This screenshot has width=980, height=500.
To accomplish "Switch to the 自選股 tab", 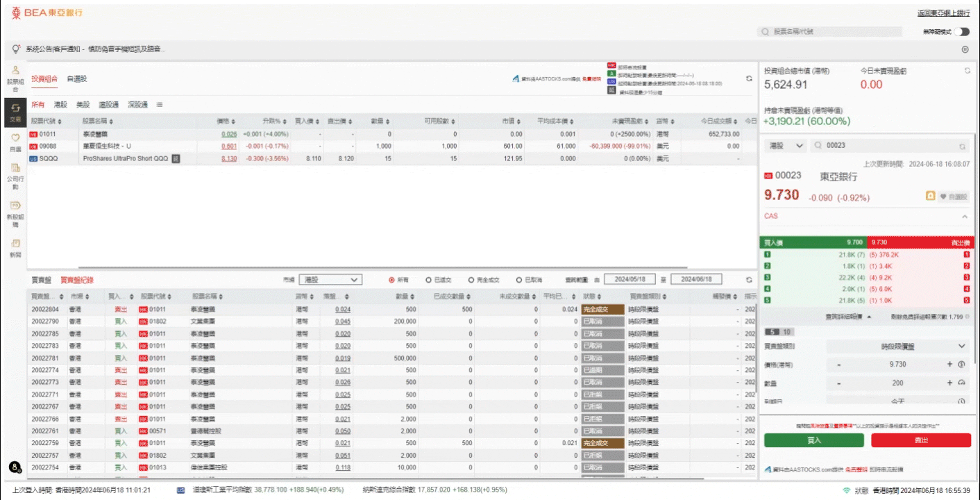I will tap(77, 78).
